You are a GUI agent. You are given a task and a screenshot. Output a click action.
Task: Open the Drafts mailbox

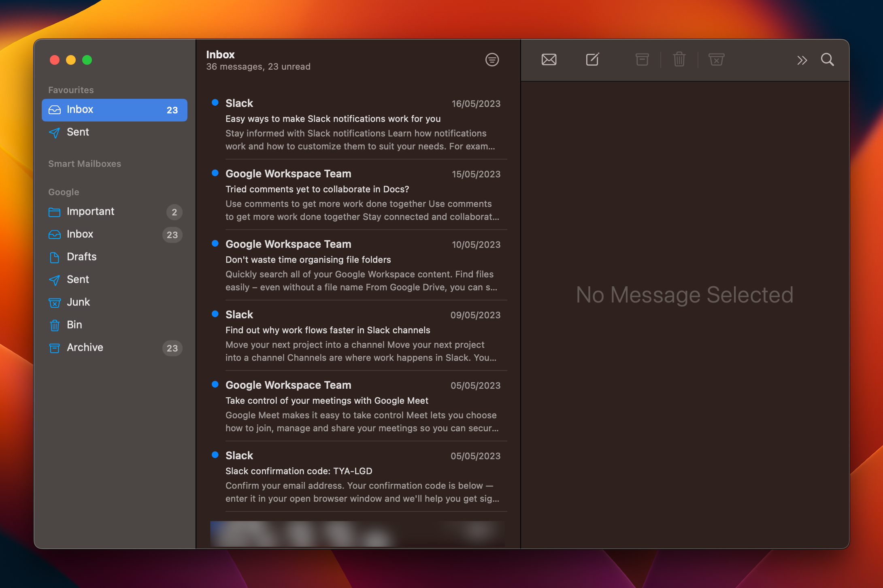pos(81,257)
